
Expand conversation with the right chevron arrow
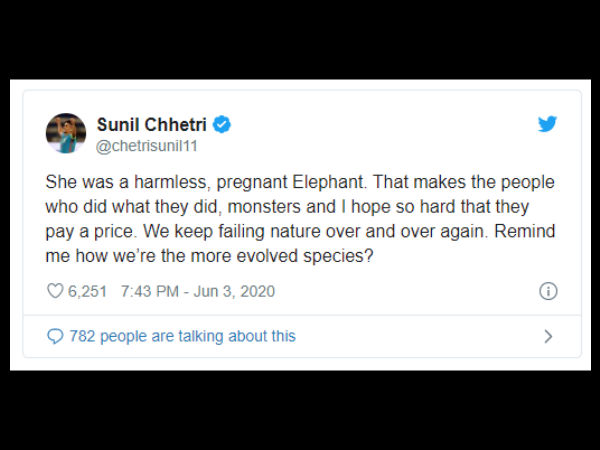(548, 336)
